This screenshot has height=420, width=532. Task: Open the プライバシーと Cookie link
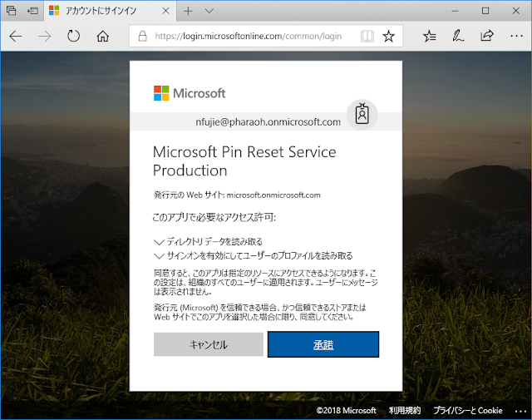point(467,411)
